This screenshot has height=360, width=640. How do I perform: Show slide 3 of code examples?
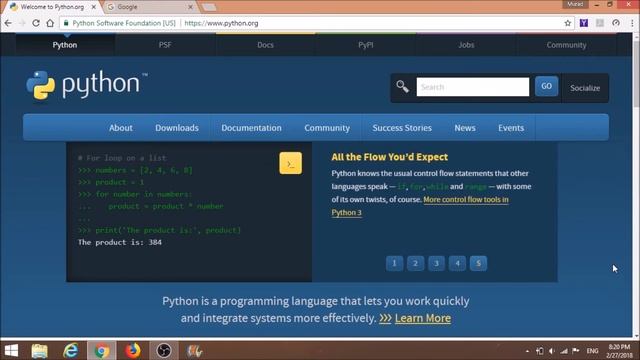coord(436,263)
